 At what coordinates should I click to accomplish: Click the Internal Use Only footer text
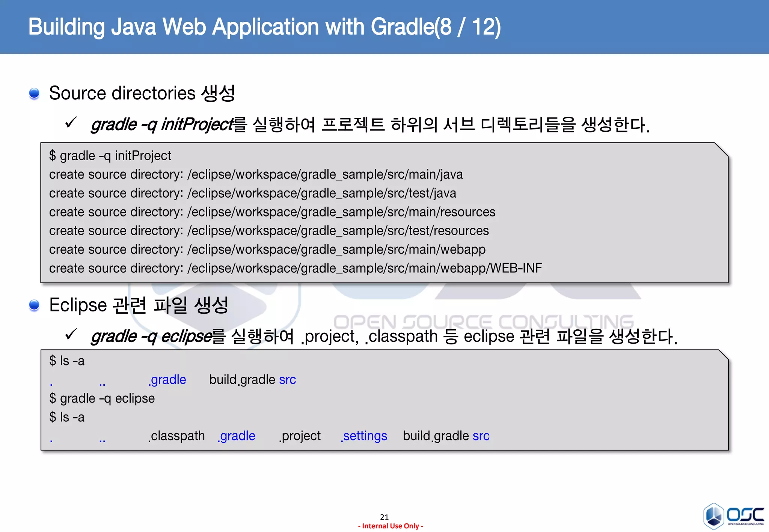coord(391,526)
